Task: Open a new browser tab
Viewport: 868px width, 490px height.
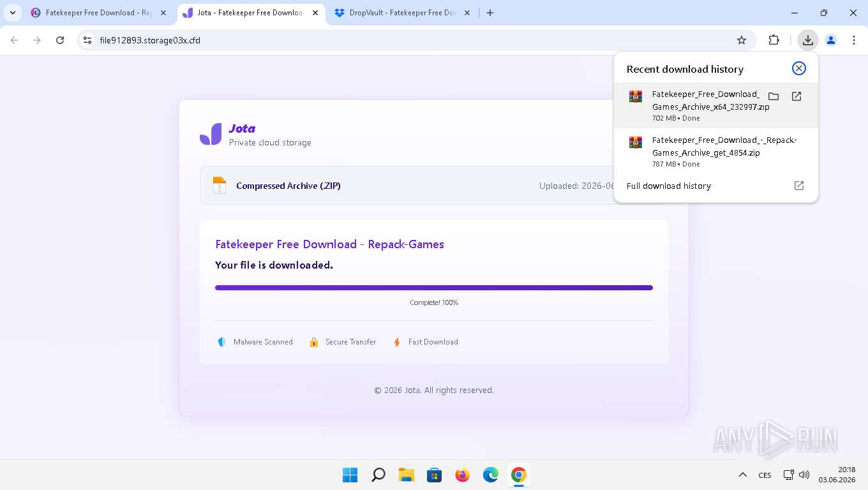Action: coord(490,13)
